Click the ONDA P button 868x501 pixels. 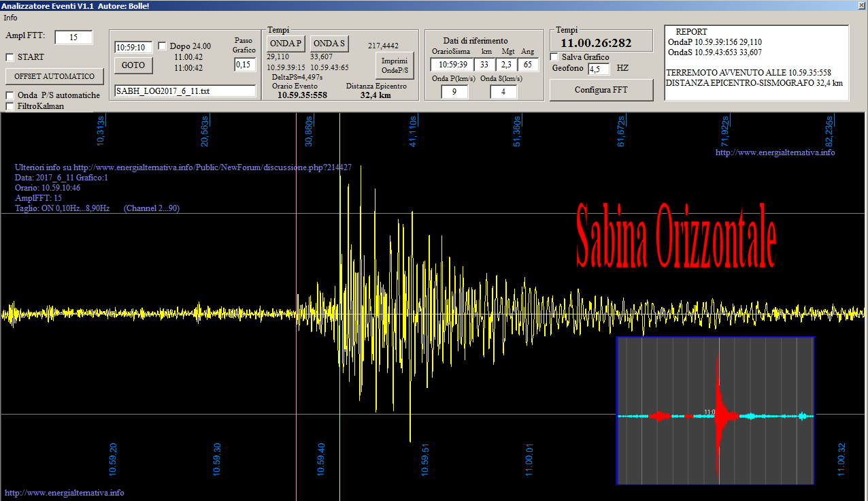(286, 44)
